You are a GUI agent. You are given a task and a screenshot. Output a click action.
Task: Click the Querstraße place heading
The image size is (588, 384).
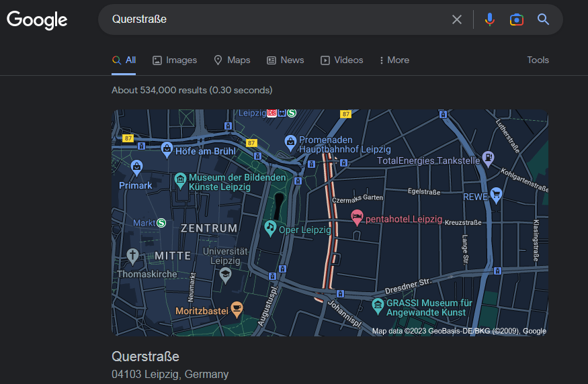coord(146,356)
